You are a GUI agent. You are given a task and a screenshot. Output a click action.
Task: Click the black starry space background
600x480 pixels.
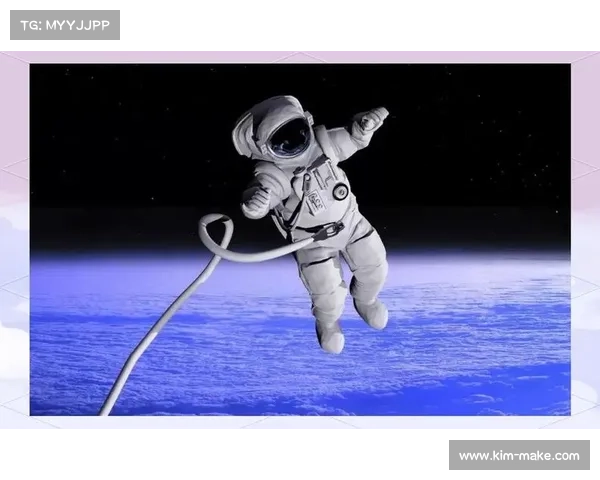pos(480,130)
